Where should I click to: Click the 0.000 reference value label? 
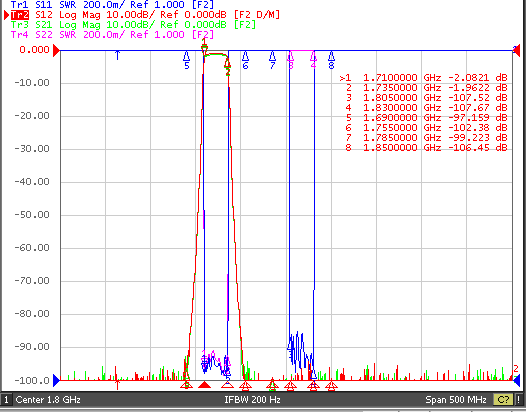(34, 50)
